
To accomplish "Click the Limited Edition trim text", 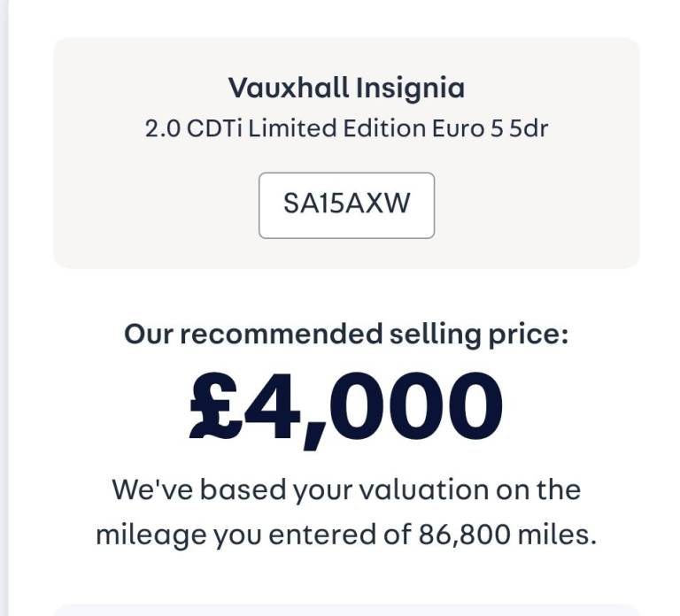I will coord(338,128).
